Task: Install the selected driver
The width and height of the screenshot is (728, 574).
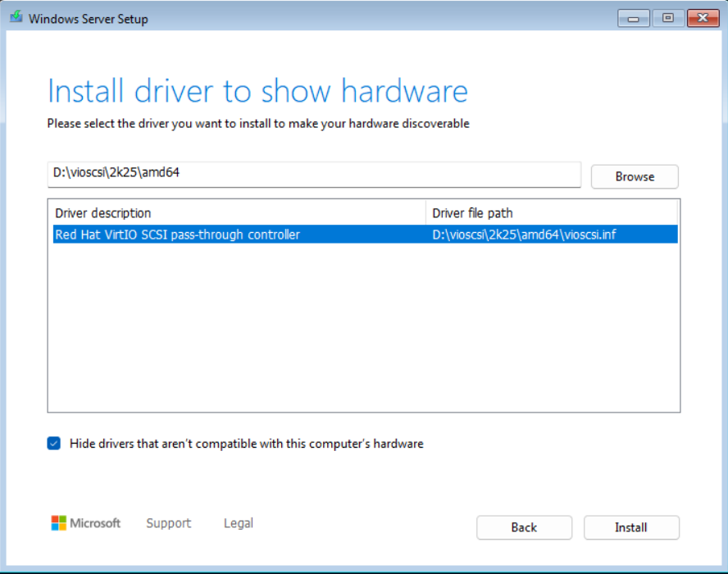Action: click(631, 527)
